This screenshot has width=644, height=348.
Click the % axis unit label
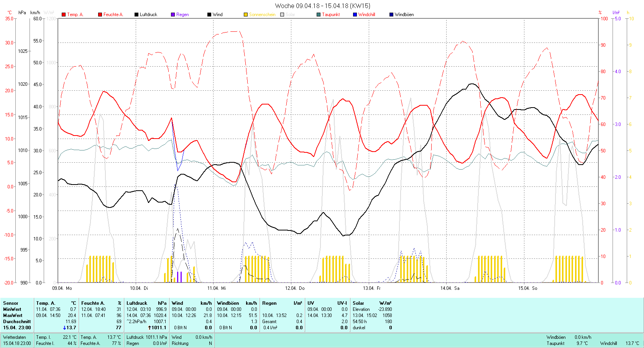600,13
